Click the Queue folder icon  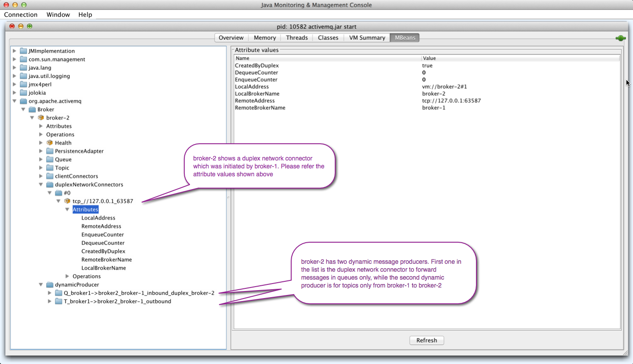(50, 160)
